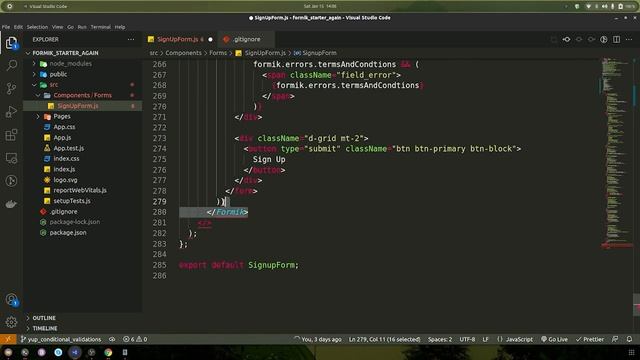Toggle file blame annotations icon

tap(604, 40)
